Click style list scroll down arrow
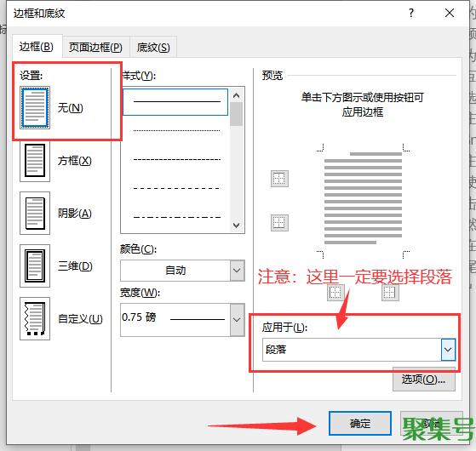This screenshot has height=451, width=476. point(237,225)
